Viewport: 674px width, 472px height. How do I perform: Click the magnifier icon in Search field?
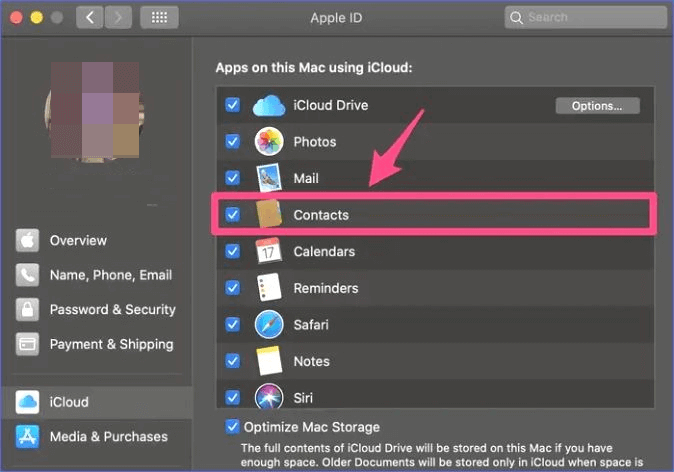[x=516, y=18]
